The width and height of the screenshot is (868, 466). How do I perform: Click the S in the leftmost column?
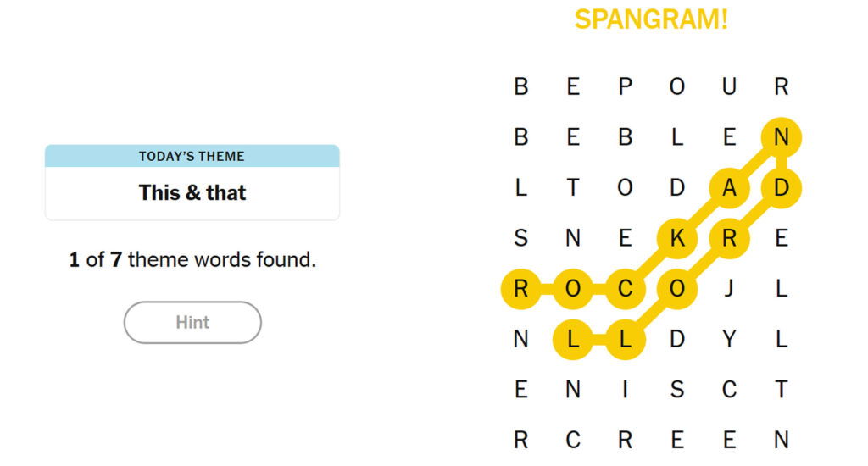point(521,239)
